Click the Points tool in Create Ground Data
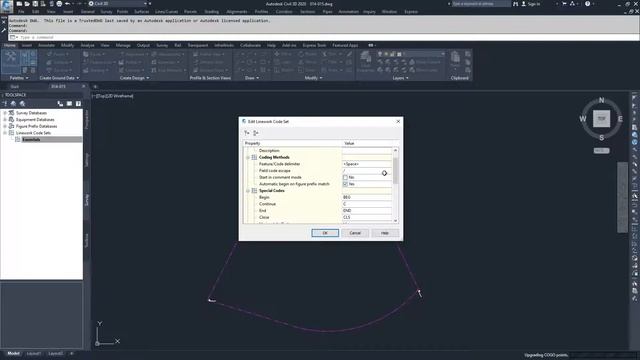Image resolution: width=640 pixels, height=360 pixels. coord(59,54)
